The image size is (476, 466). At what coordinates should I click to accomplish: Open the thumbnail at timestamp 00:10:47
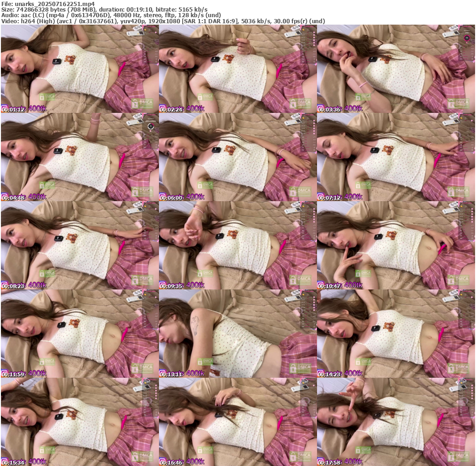(396, 245)
